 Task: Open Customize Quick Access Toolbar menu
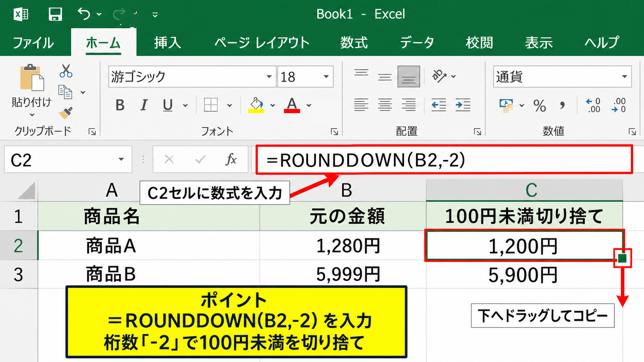coord(155,15)
